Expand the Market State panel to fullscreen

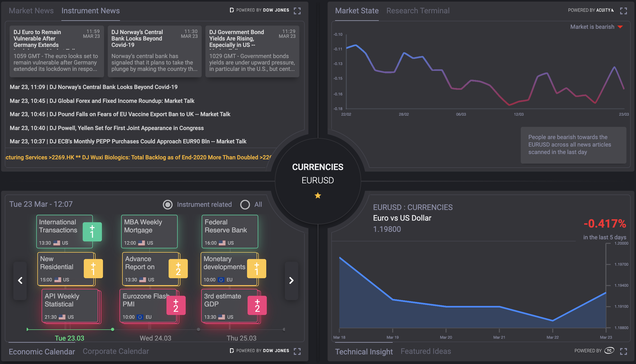[x=623, y=11]
